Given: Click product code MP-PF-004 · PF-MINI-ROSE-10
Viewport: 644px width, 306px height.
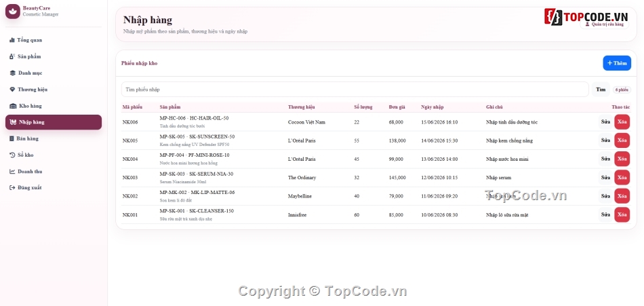Looking at the screenshot, I should [195, 155].
